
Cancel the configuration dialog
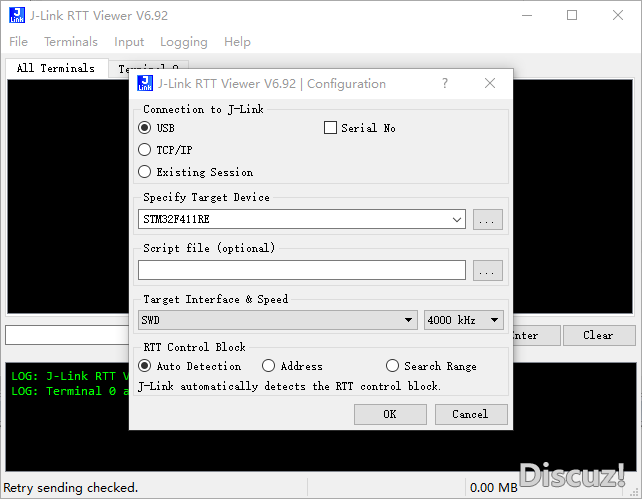tap(471, 414)
